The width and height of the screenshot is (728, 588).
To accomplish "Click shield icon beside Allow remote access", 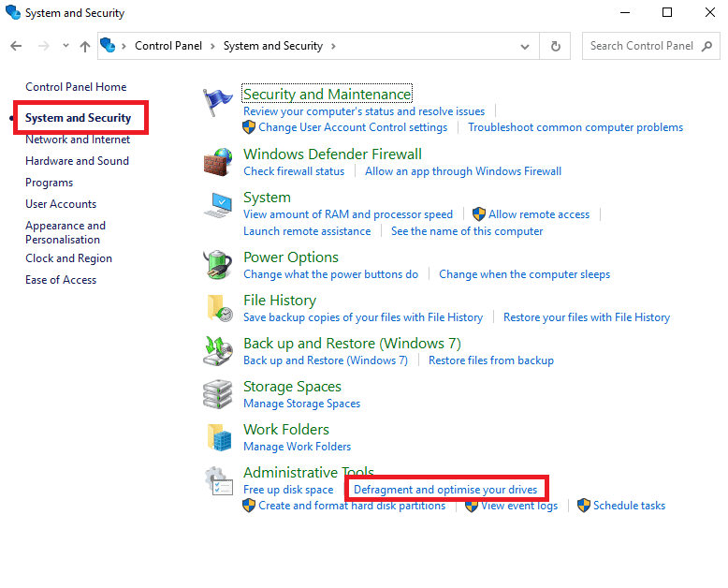I will click(x=479, y=214).
